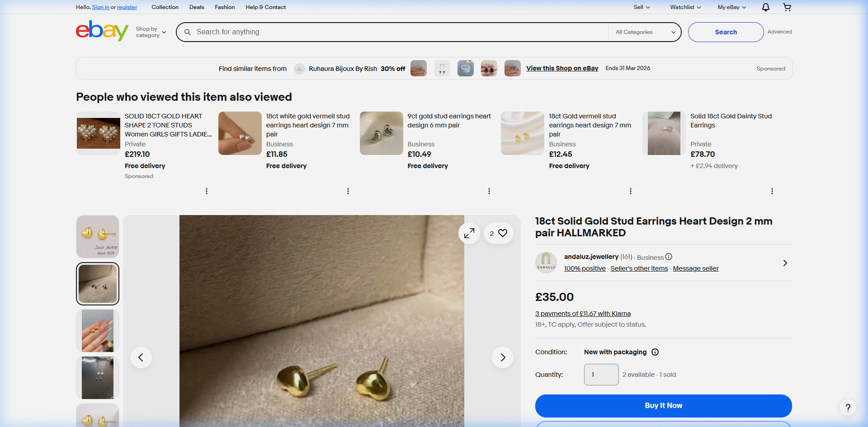Open the Seller's other items link
The width and height of the screenshot is (868, 427).
tap(639, 268)
